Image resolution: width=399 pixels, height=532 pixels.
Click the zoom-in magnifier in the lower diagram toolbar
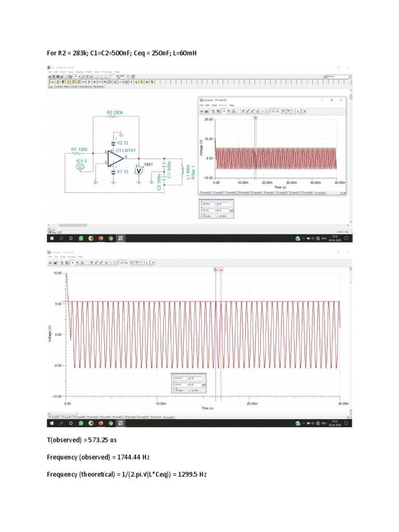point(77,262)
